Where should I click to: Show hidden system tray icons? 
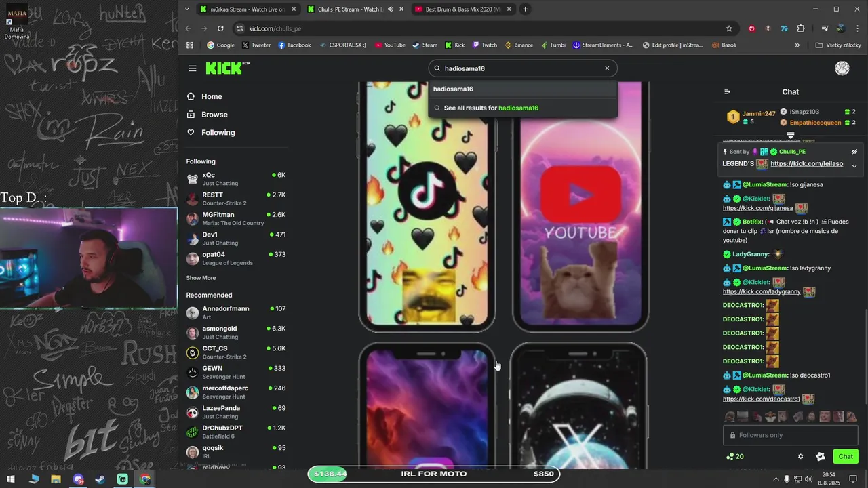[x=776, y=479]
